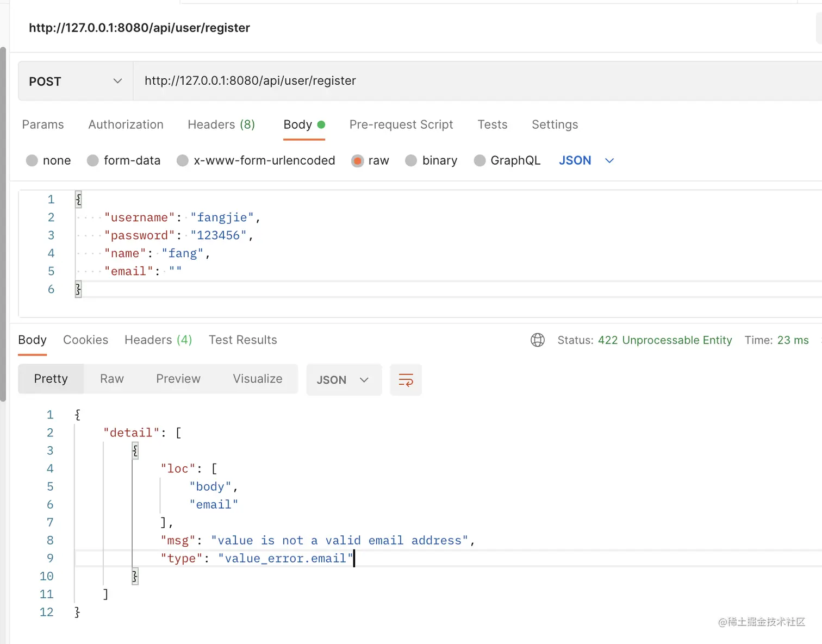Switch to the Params tab

click(43, 124)
